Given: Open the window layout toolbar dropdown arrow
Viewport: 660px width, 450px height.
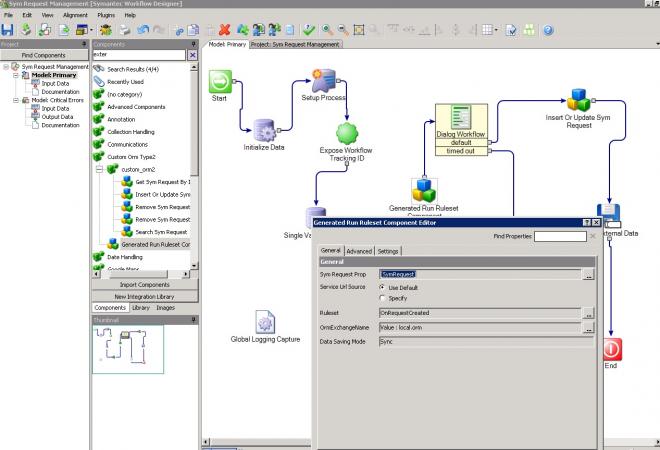Looking at the screenshot, I should [x=91, y=30].
